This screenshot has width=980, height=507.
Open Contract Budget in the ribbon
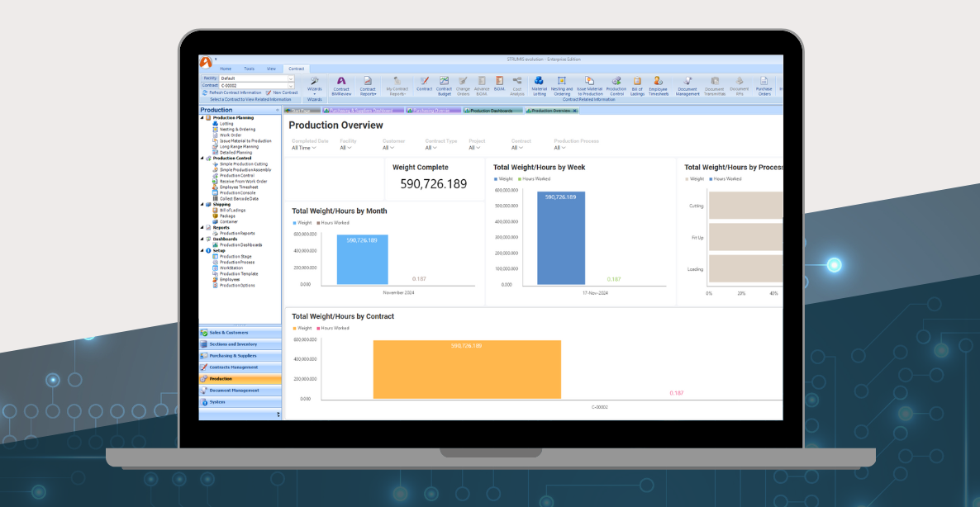444,85
